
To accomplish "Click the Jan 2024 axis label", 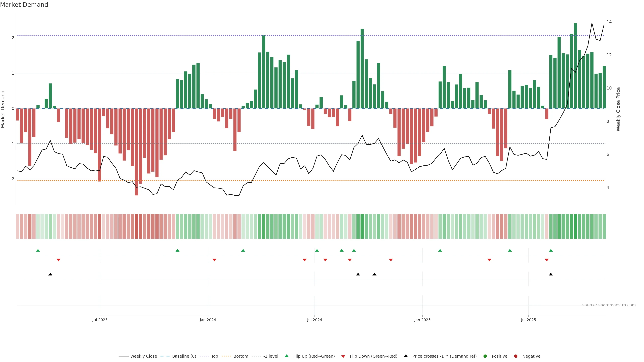I will (208, 320).
